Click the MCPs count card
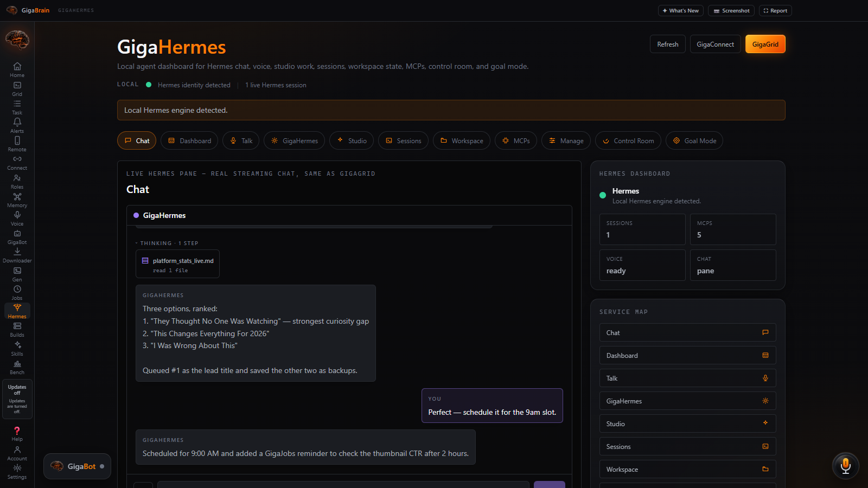868x488 pixels. 733,229
